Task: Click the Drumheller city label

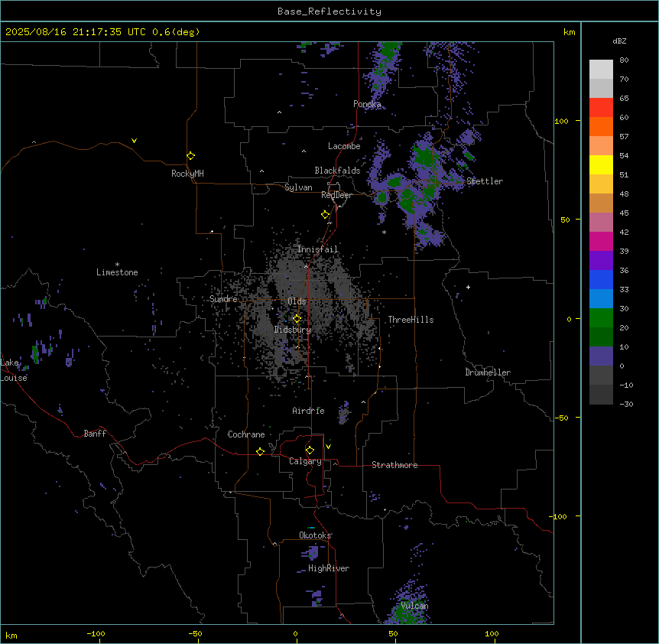Action: point(488,372)
